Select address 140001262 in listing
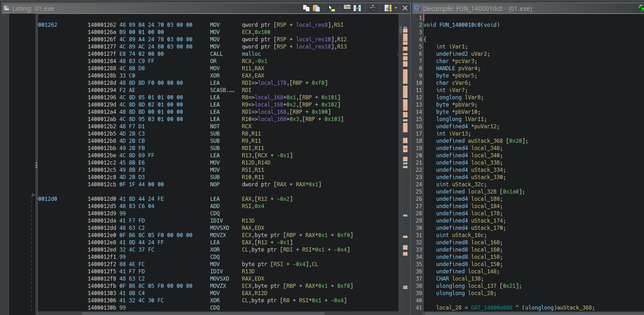Viewport: 644px width, 315px height. coord(102,25)
